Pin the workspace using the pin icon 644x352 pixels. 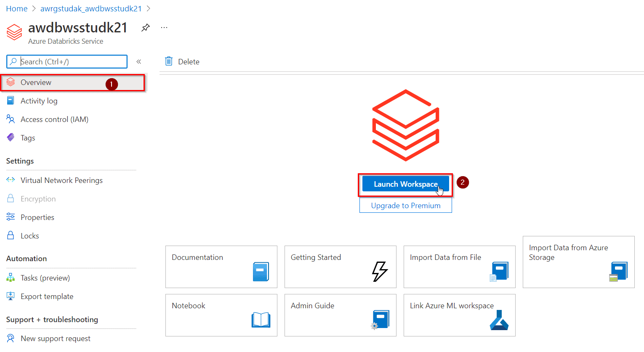tap(145, 27)
